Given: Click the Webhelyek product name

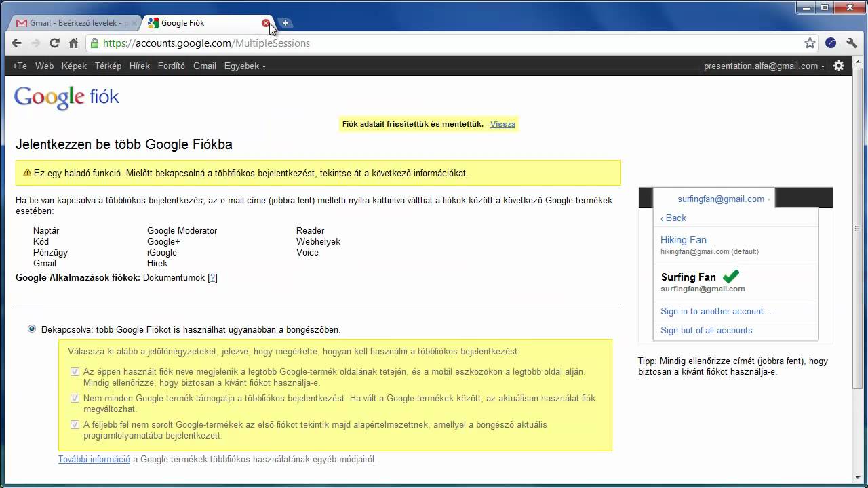Looking at the screenshot, I should click(318, 242).
